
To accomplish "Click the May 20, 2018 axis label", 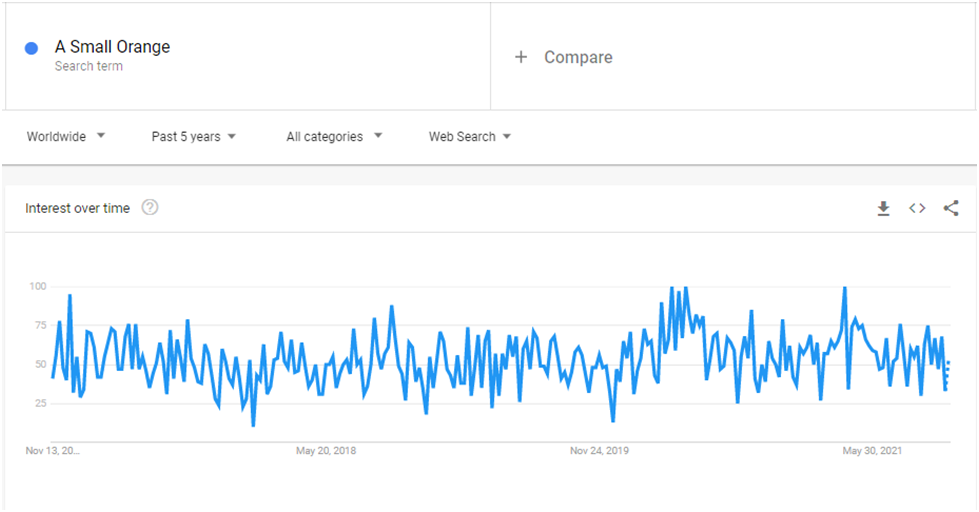I will 326,451.
